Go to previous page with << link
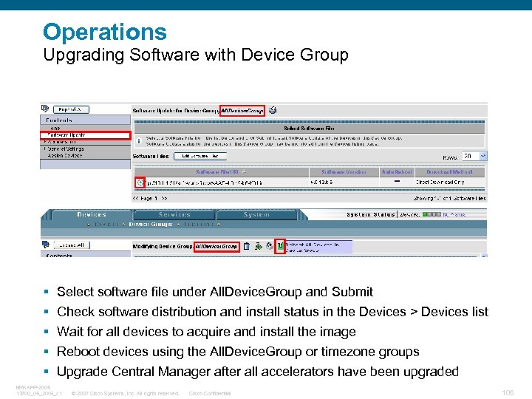The height and width of the screenshot is (399, 532). 135,198
